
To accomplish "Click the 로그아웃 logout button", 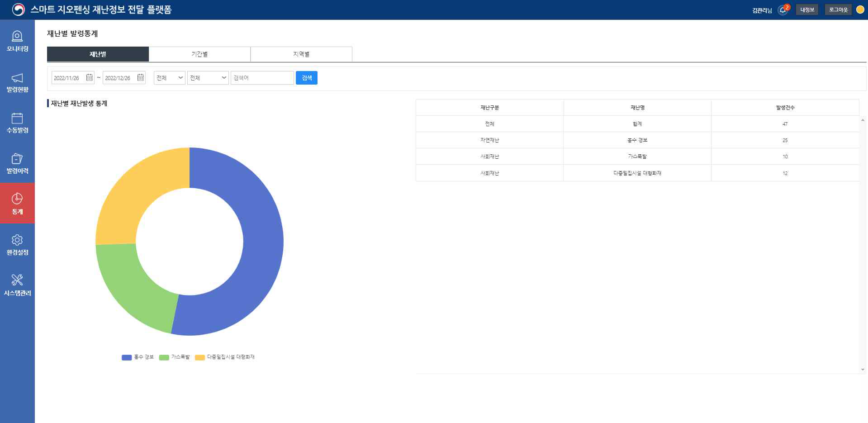I will click(x=838, y=10).
